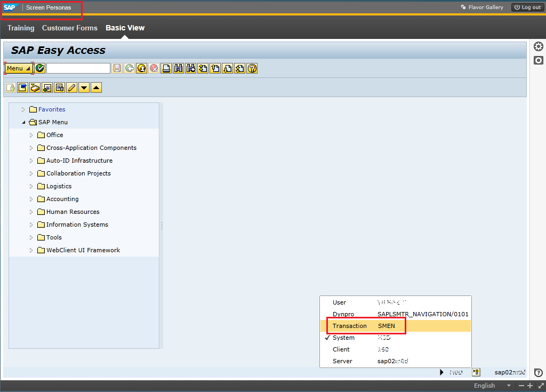546x392 pixels.
Task: Click the status bar expand triangle
Action: (x=441, y=372)
